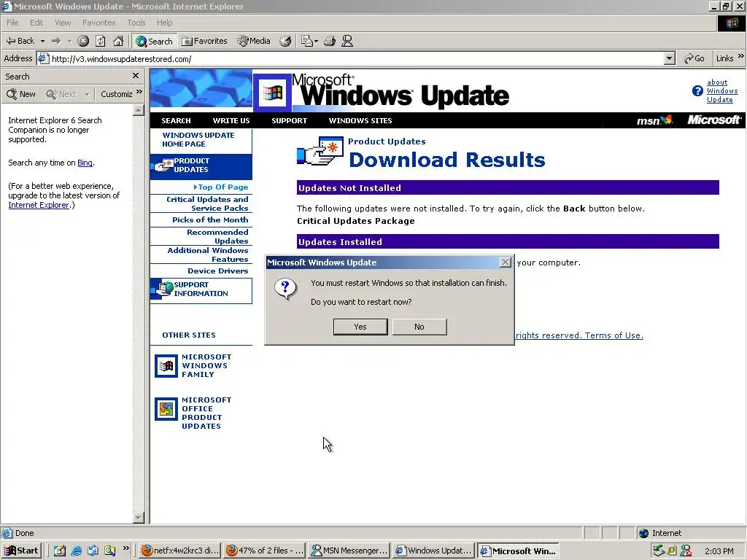Click the Edit page icon in the toolbar
747x560 pixels.
click(x=307, y=41)
